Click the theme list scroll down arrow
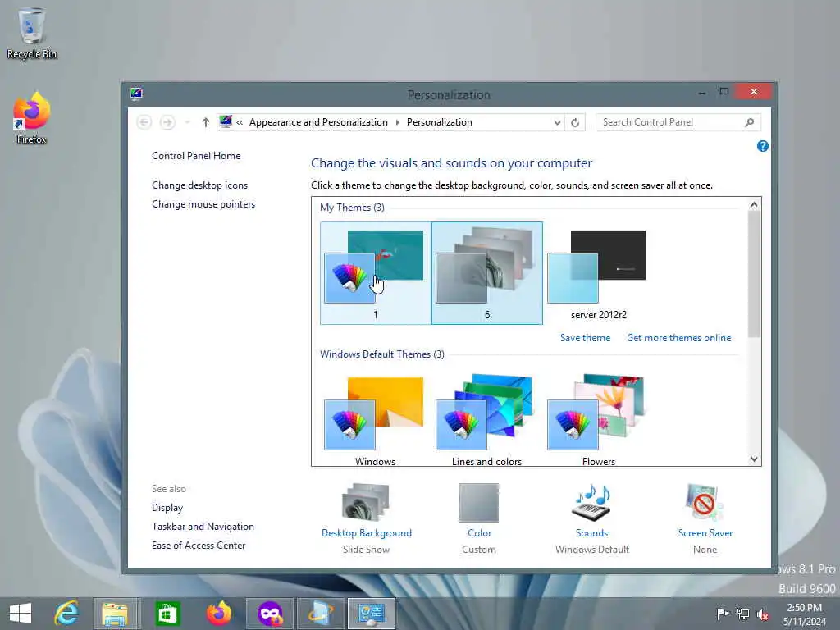The width and height of the screenshot is (840, 630). (755, 459)
